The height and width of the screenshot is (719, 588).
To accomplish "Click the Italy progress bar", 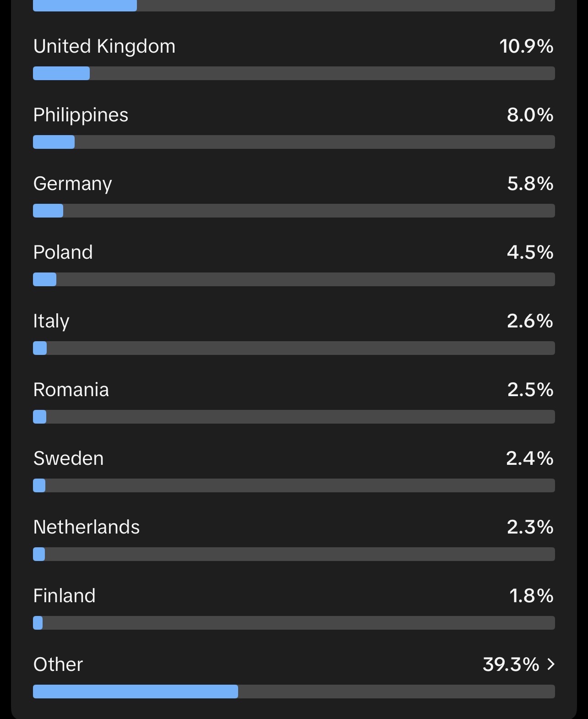I will (294, 348).
